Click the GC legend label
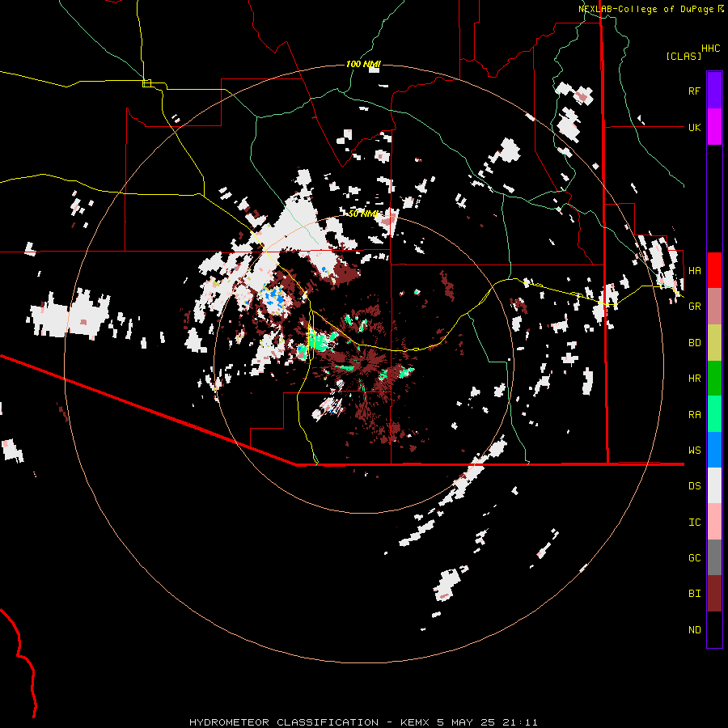 [x=694, y=557]
